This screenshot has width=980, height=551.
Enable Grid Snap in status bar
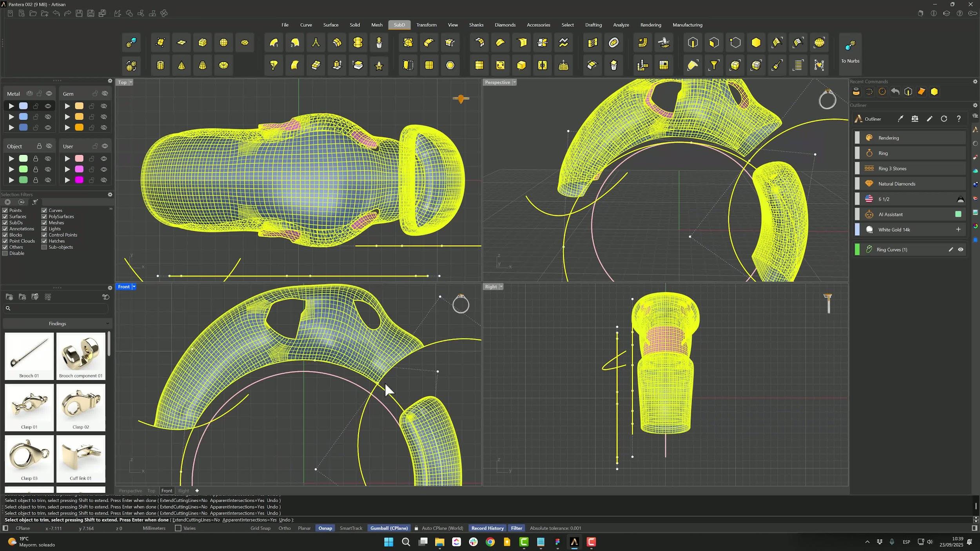[x=261, y=528]
